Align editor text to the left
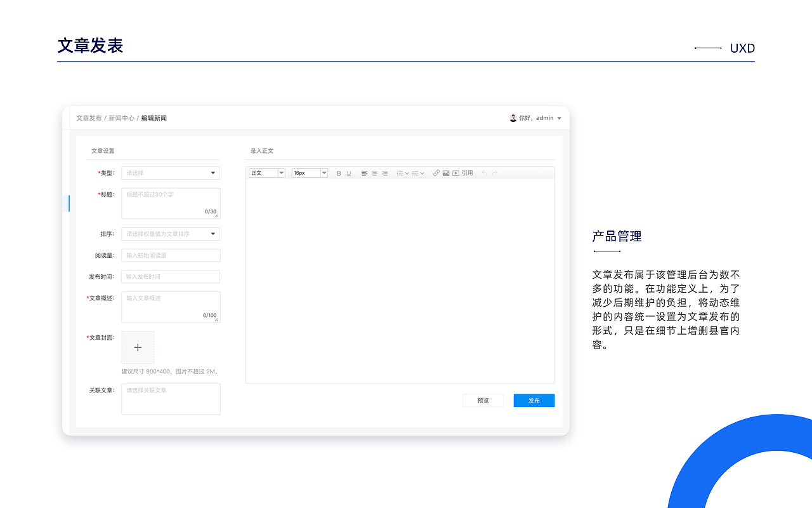Viewport: 812px width, 508px height. tap(365, 173)
